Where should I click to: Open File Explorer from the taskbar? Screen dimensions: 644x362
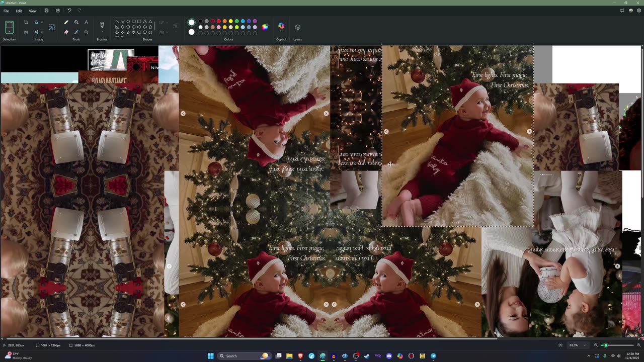click(289, 356)
